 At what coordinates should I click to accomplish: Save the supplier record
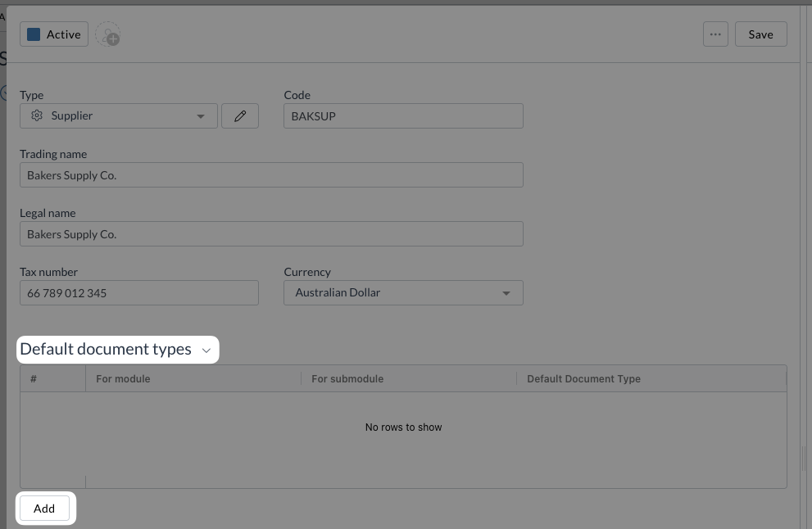click(x=760, y=34)
